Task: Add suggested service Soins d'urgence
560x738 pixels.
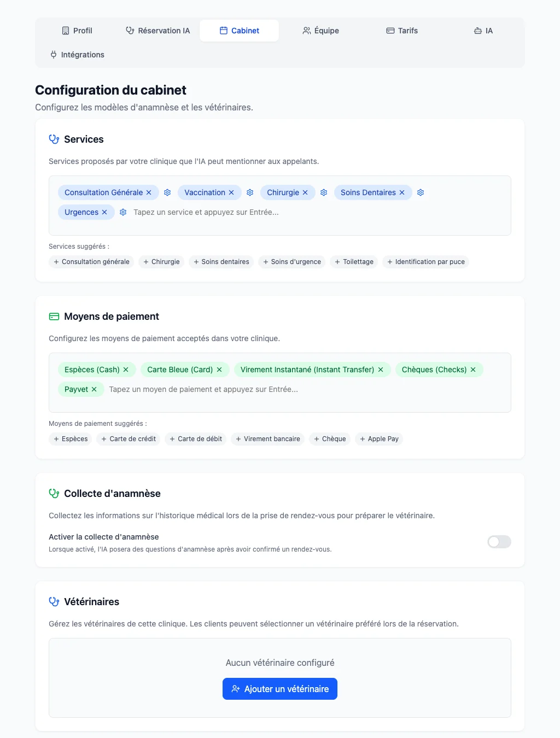Action: 292,262
